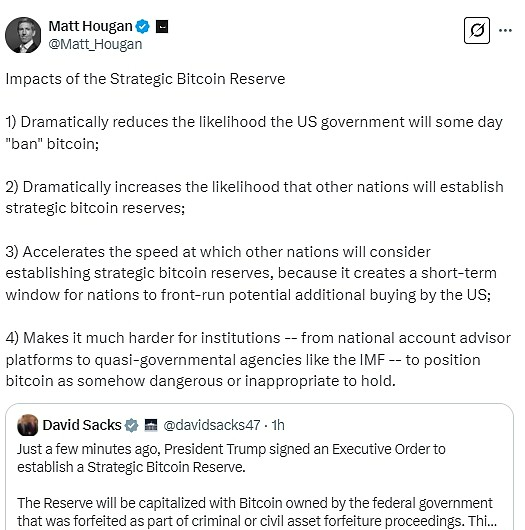525x530 pixels.
Task: Click David Sacks' gray verified badge
Action: coord(131,425)
